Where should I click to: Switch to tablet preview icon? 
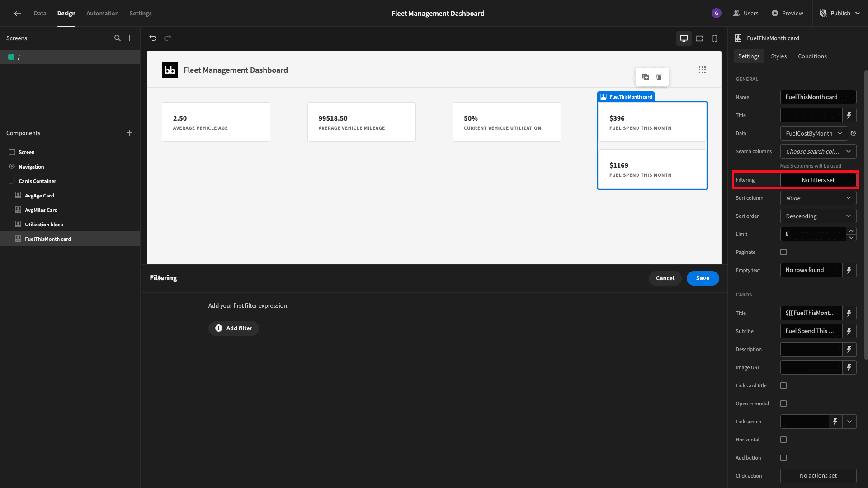[x=699, y=38]
